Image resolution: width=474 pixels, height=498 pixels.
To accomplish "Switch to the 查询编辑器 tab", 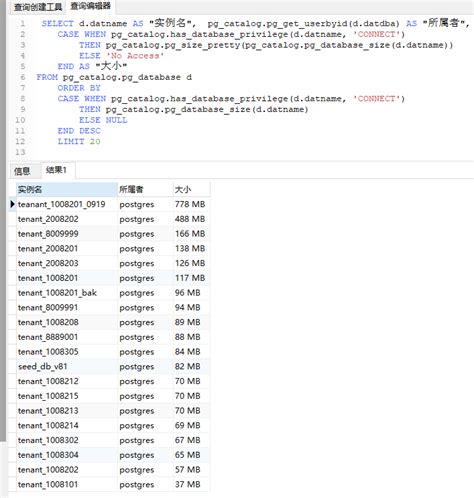I will pos(90,6).
